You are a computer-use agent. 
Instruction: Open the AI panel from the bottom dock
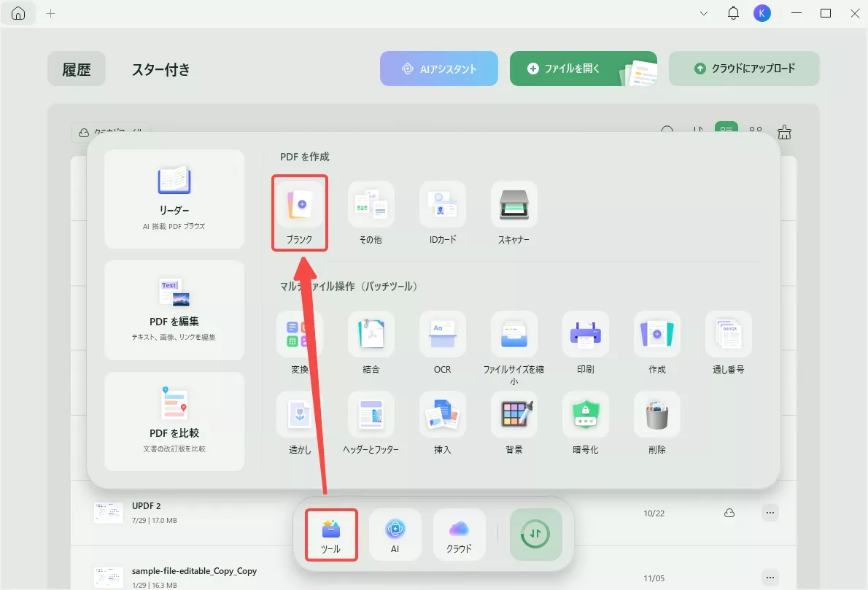pos(395,534)
